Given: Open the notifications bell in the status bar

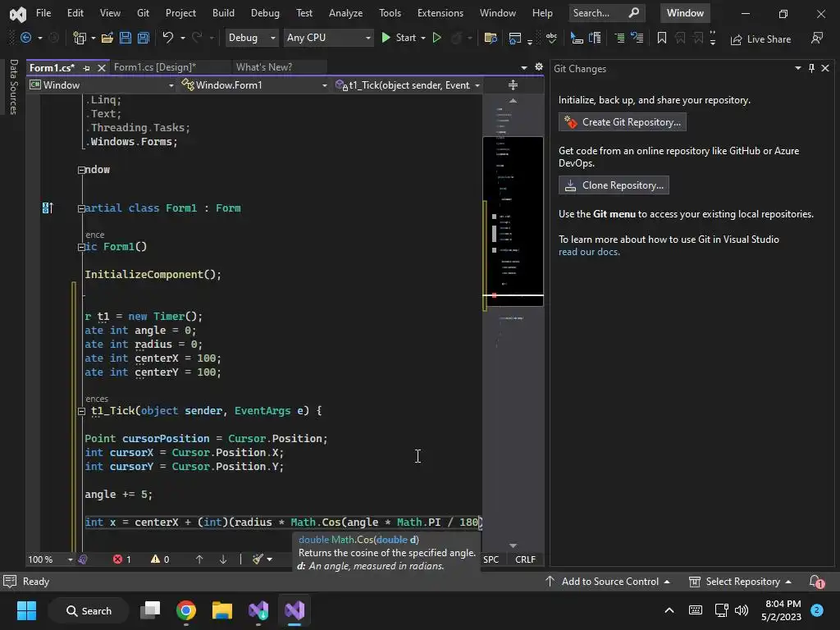Looking at the screenshot, I should [816, 582].
